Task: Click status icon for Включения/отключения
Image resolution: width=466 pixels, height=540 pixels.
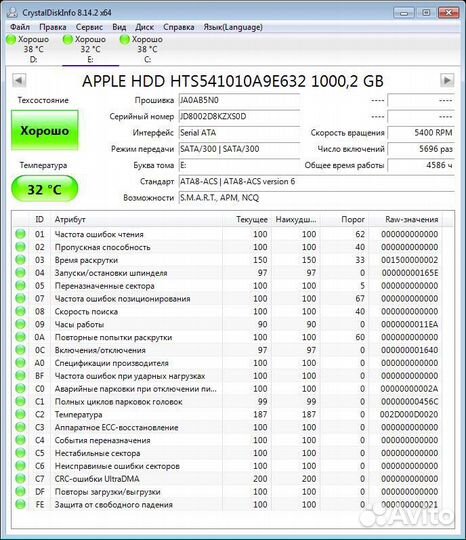Action: coord(20,350)
